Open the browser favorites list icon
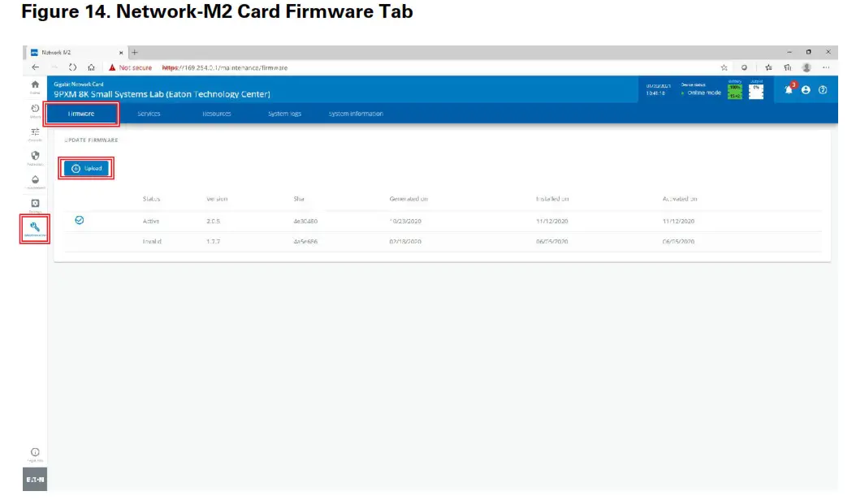This screenshot has width=856, height=504. (768, 67)
